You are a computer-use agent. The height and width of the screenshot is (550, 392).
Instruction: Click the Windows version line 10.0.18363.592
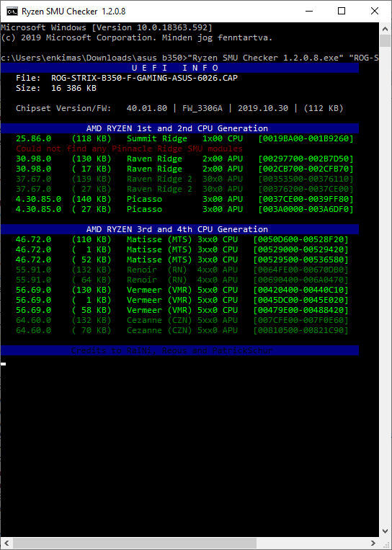pyautogui.click(x=106, y=27)
